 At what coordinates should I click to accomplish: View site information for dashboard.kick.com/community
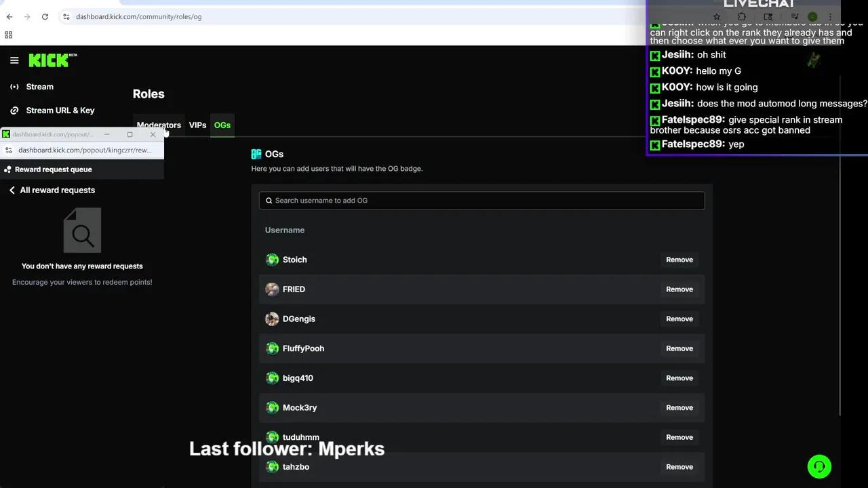(x=66, y=16)
